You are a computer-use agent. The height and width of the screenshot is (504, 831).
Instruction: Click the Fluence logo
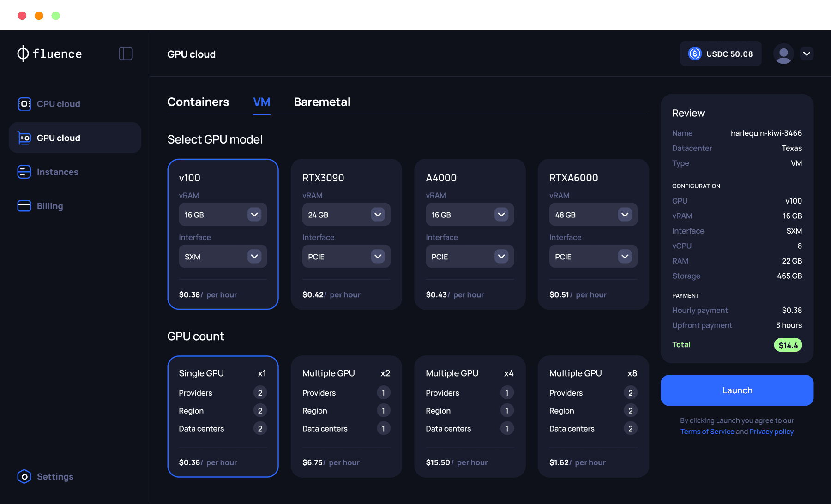tap(49, 54)
